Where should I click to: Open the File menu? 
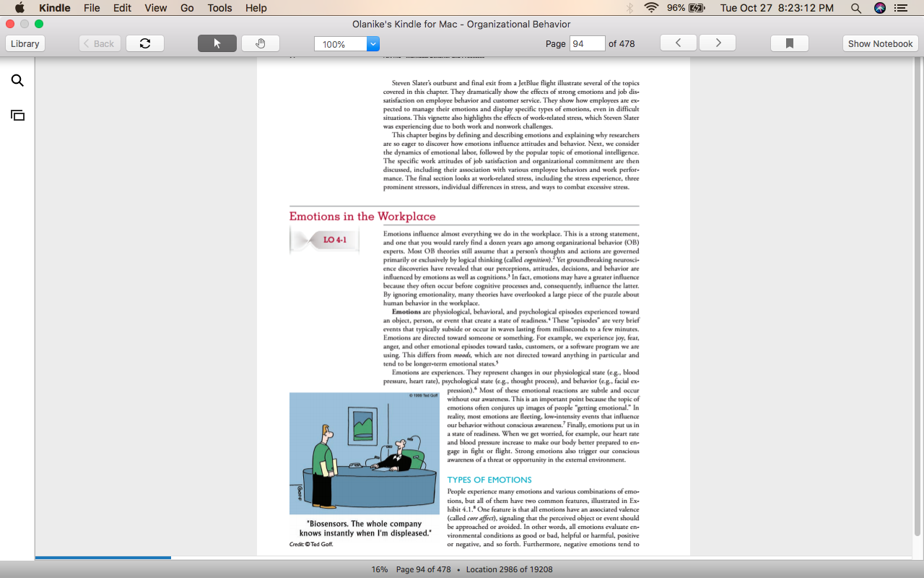(x=92, y=8)
